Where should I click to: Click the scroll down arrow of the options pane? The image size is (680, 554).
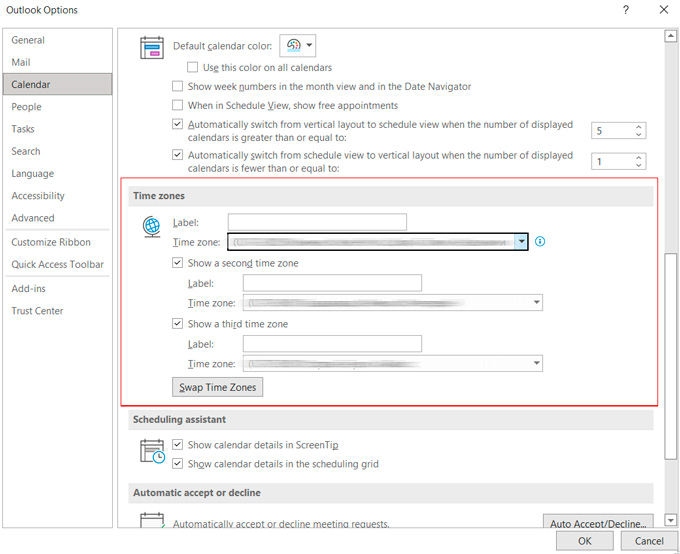(x=670, y=520)
